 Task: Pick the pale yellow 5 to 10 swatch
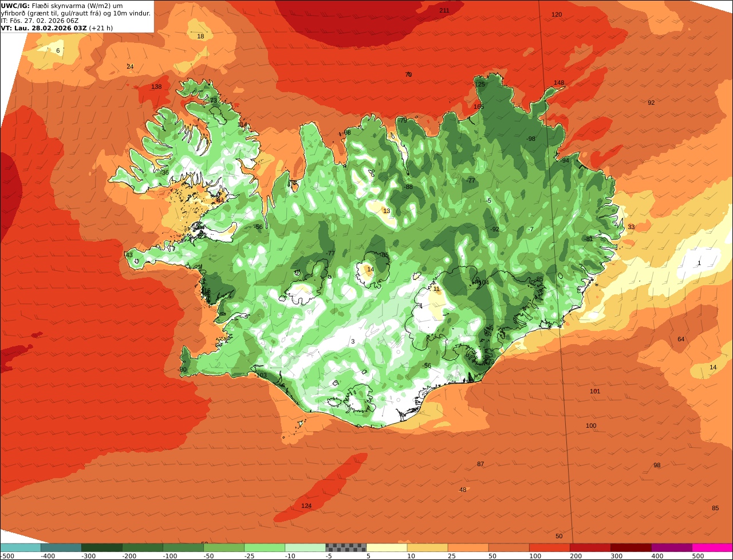(387, 547)
